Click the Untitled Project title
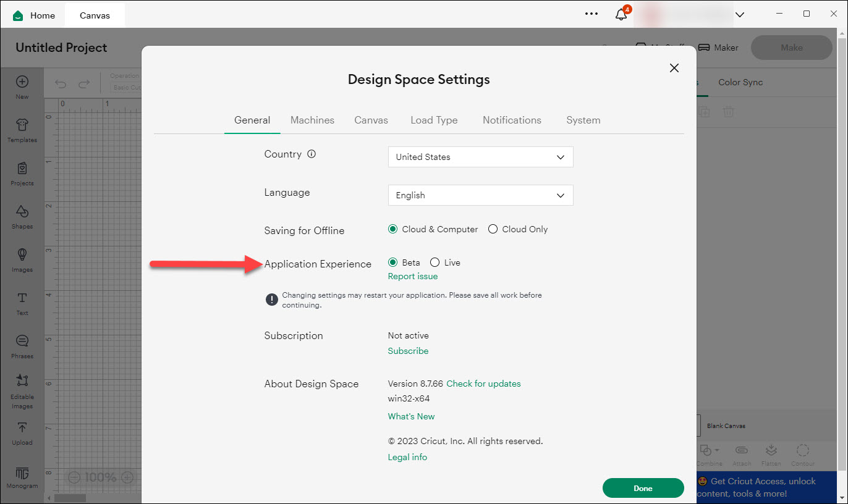The height and width of the screenshot is (504, 848). click(x=61, y=48)
